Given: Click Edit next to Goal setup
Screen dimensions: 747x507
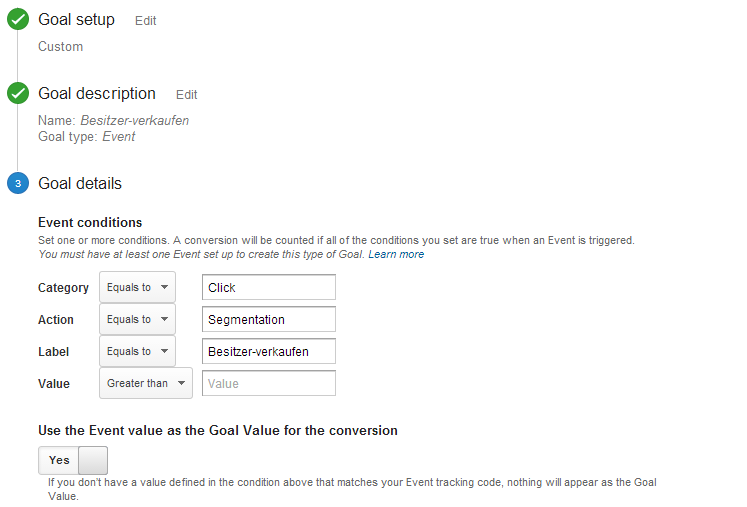Looking at the screenshot, I should click(146, 21).
